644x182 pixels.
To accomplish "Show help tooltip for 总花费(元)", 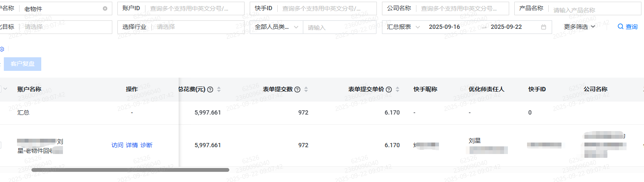I will click(x=210, y=90).
